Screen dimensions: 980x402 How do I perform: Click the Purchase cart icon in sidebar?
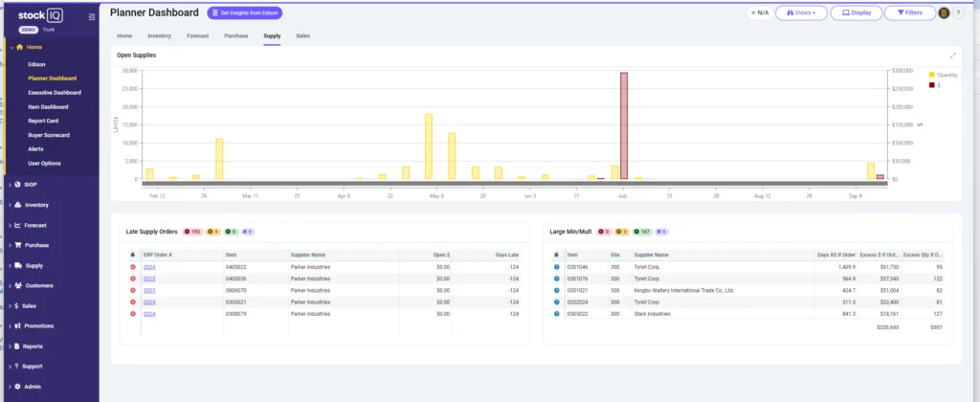(18, 245)
